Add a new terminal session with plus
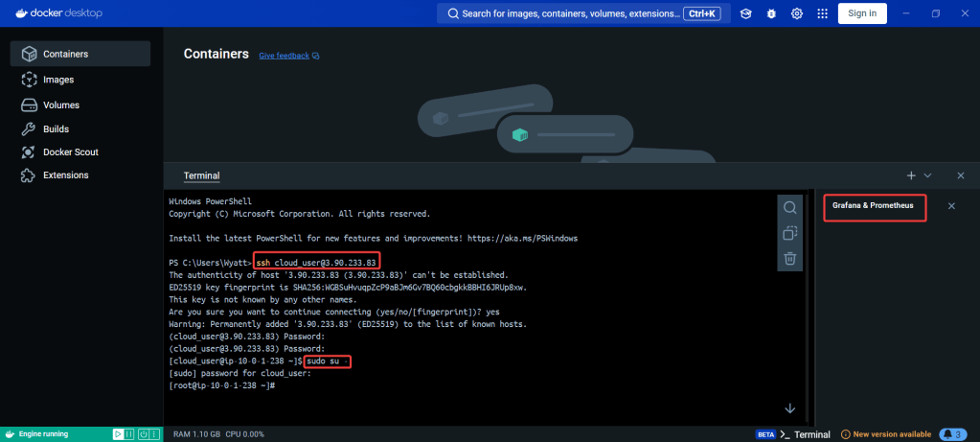Screen dimensions: 980x442 [911, 176]
